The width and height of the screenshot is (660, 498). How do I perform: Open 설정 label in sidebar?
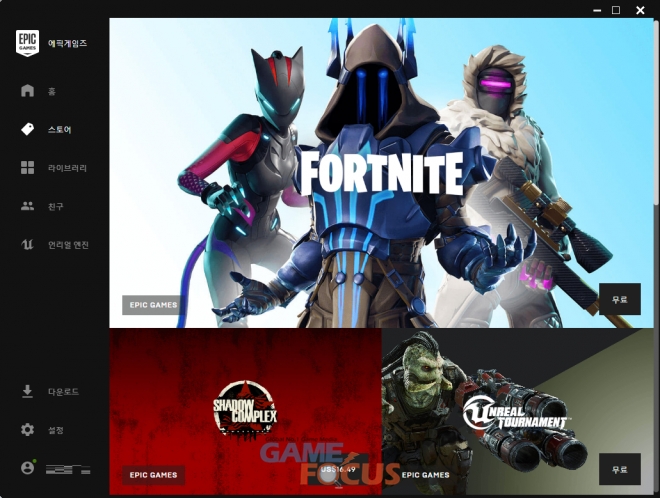pyautogui.click(x=56, y=430)
